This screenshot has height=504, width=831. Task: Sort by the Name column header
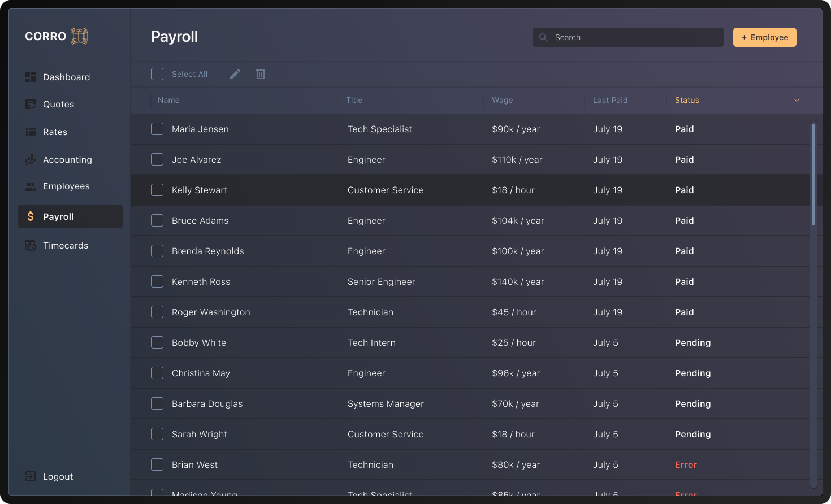pyautogui.click(x=168, y=100)
